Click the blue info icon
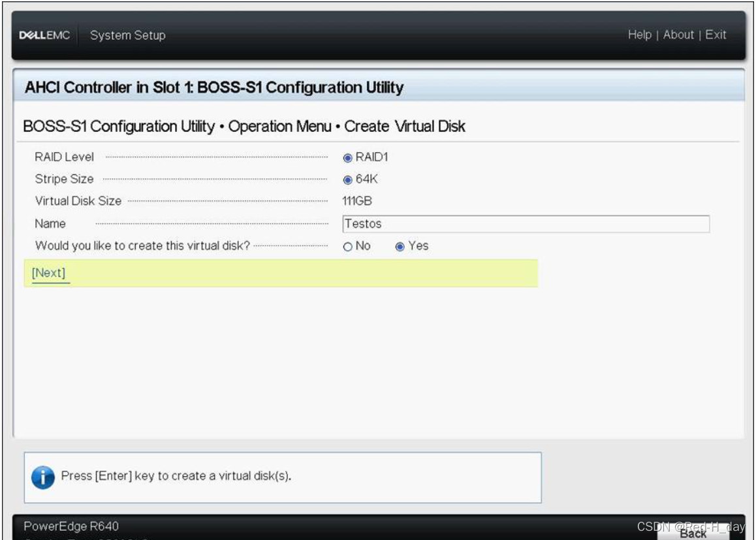Image resolution: width=756 pixels, height=540 pixels. click(x=43, y=477)
